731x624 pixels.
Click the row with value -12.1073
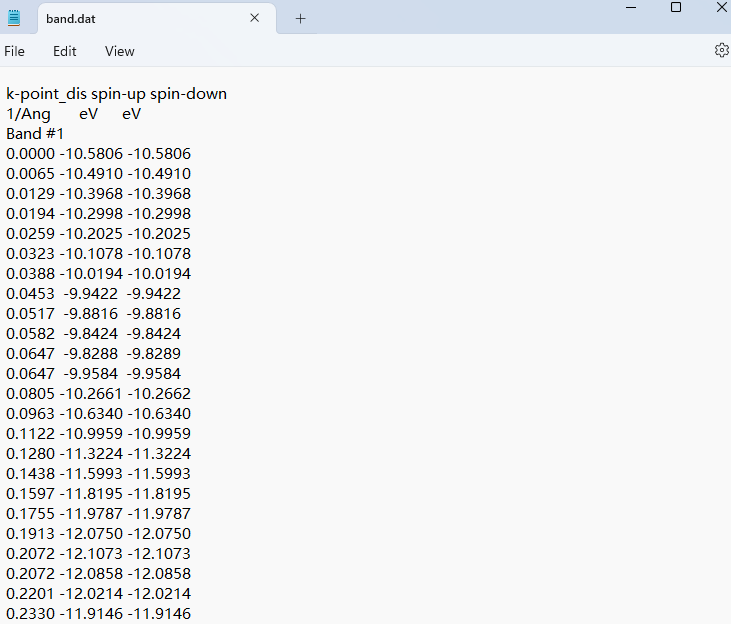[x=98, y=554]
